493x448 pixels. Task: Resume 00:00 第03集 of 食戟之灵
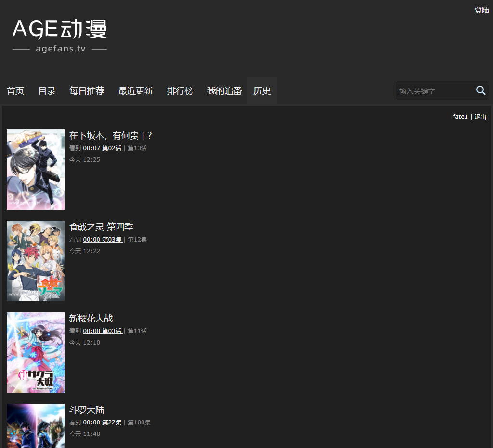[103, 239]
